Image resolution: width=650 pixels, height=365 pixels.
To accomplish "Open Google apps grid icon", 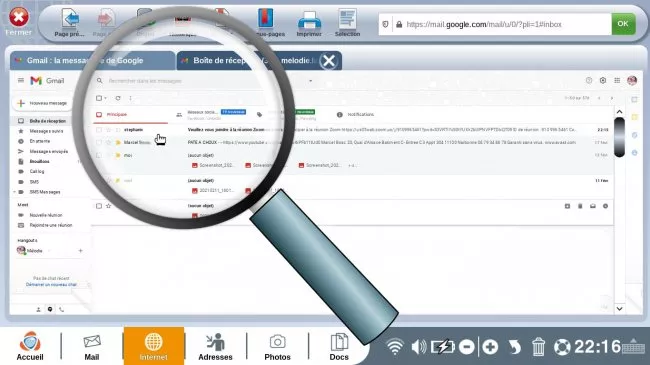I will coord(617,80).
